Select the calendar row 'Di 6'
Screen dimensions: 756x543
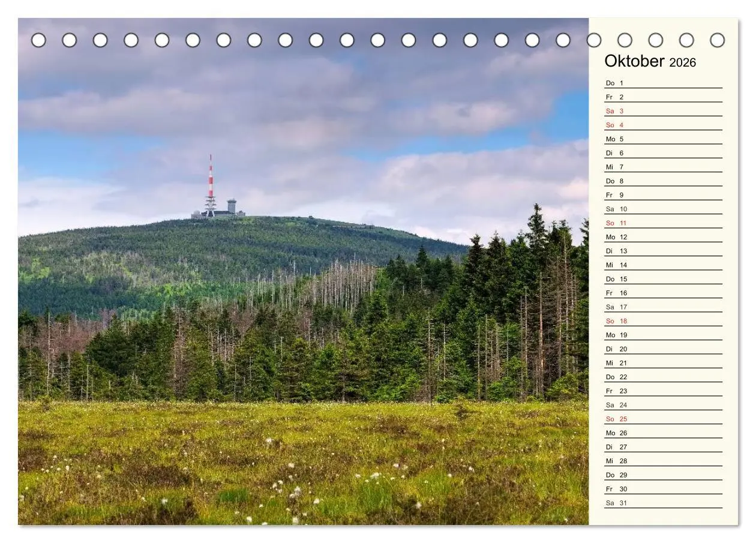click(x=663, y=153)
